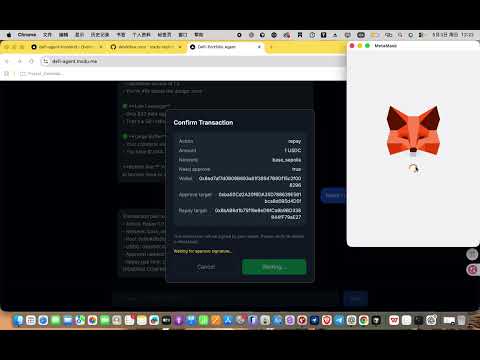Screen dimensions: 480x360
Task: Click the MetaMask fox logo
Action: click(x=413, y=131)
